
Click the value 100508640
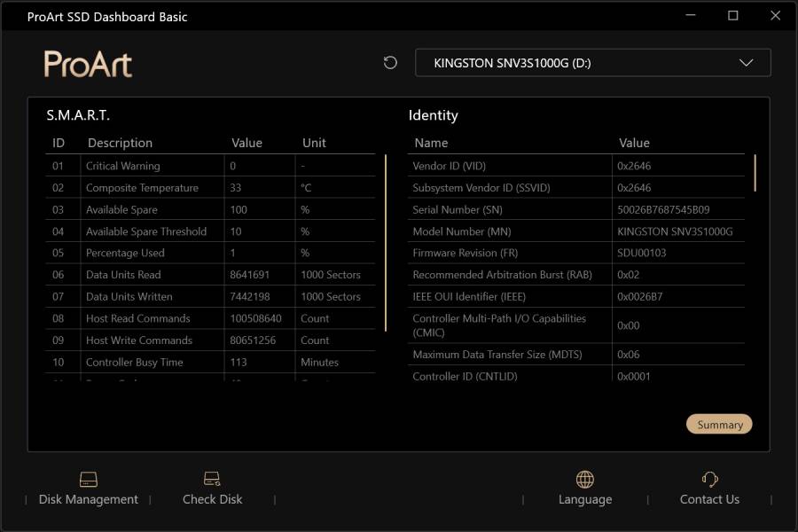coord(255,318)
